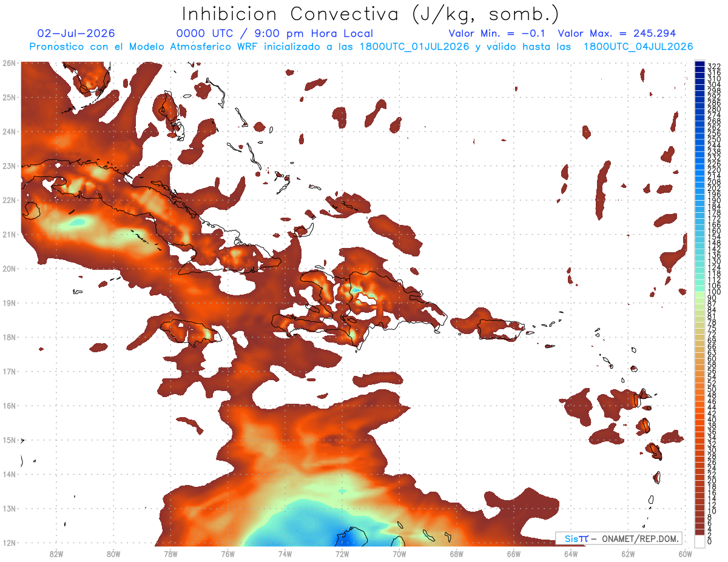The width and height of the screenshot is (728, 562).
Task: Click the 14N latitude label
Action: [x=8, y=474]
